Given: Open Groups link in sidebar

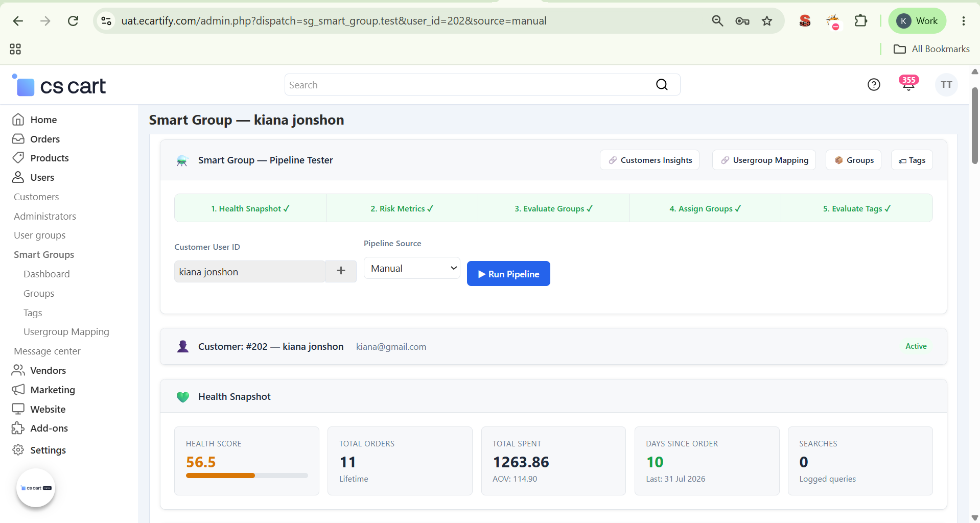Looking at the screenshot, I should (39, 293).
